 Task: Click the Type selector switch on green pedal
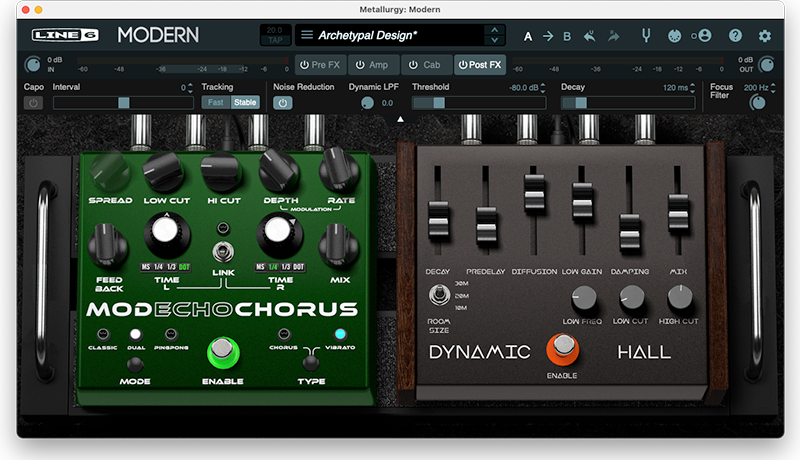310,363
